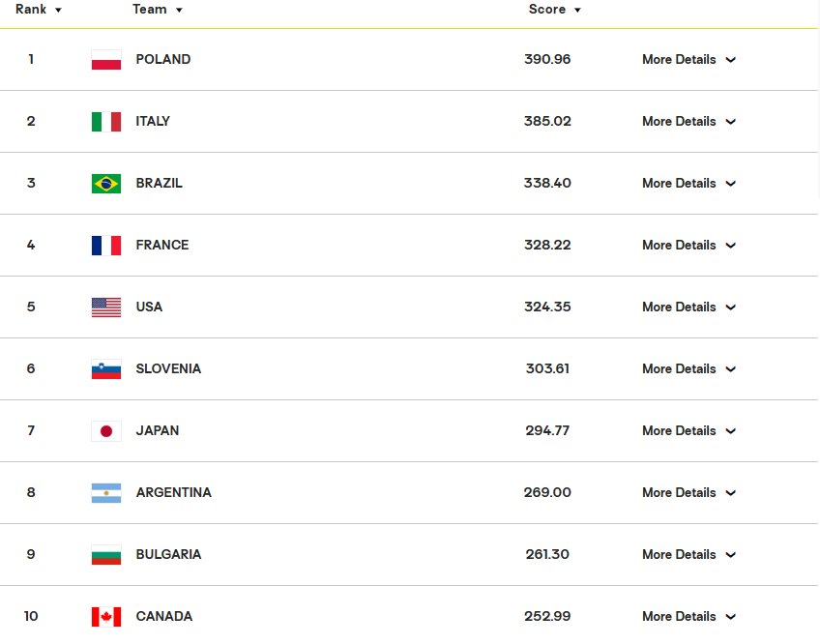
Task: Click the Slovenia flag icon
Action: [106, 368]
